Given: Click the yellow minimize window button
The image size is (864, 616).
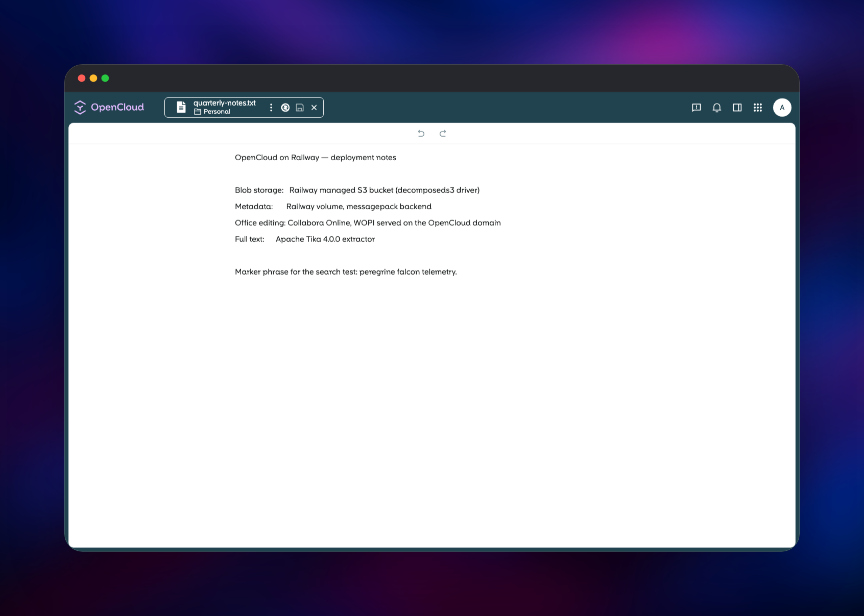Looking at the screenshot, I should 93,78.
